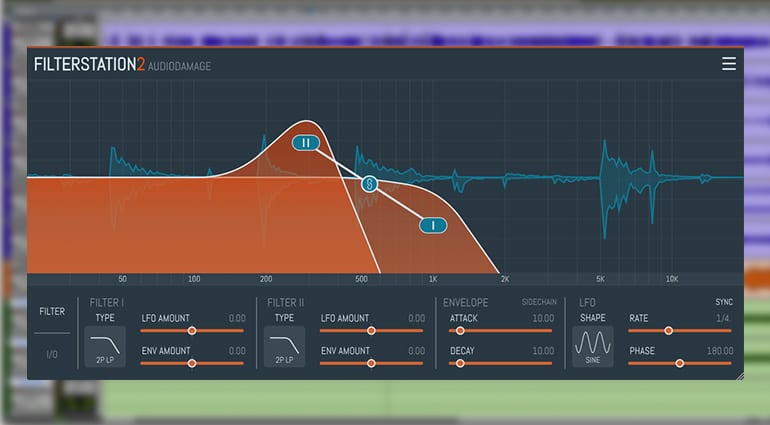
Task: Click the 200 frequency axis label
Action: 266,279
